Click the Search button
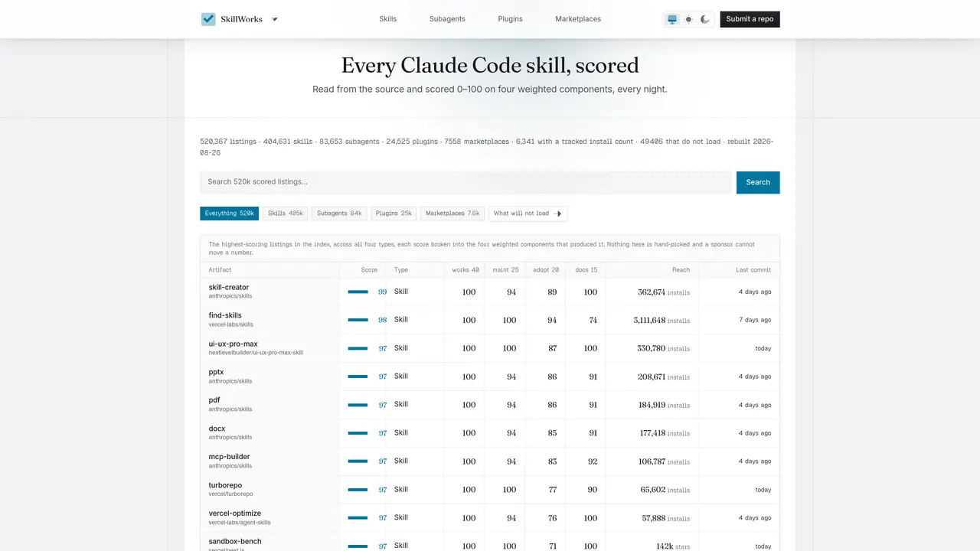This screenshot has height=551, width=980. [x=758, y=182]
